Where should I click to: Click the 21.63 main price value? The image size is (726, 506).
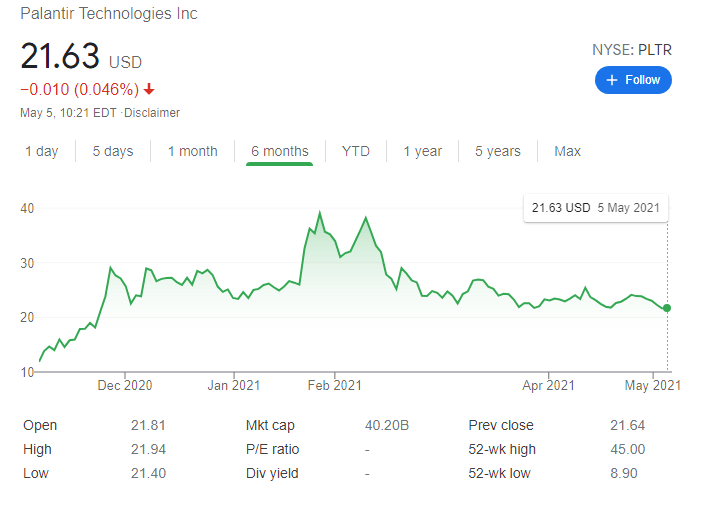pyautogui.click(x=60, y=56)
